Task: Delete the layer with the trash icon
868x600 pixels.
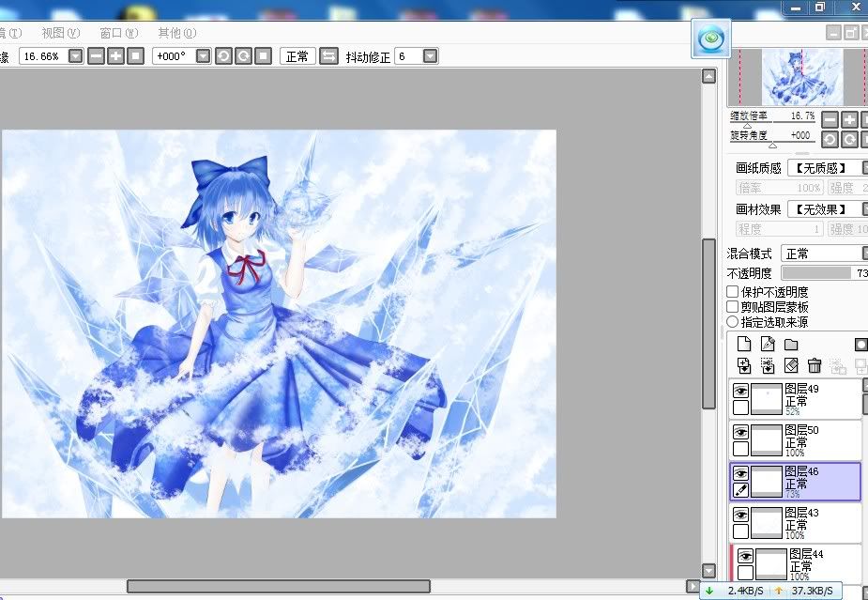Action: pos(815,365)
